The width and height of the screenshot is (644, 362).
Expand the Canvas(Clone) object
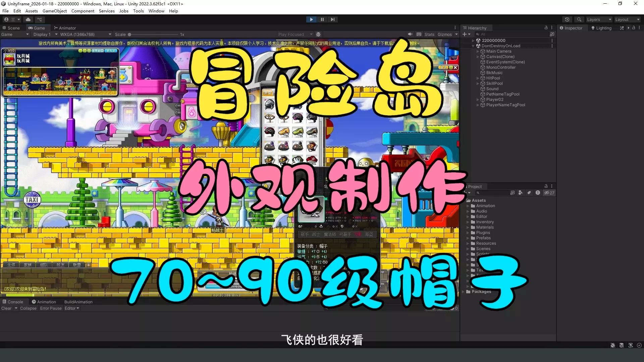click(x=478, y=57)
